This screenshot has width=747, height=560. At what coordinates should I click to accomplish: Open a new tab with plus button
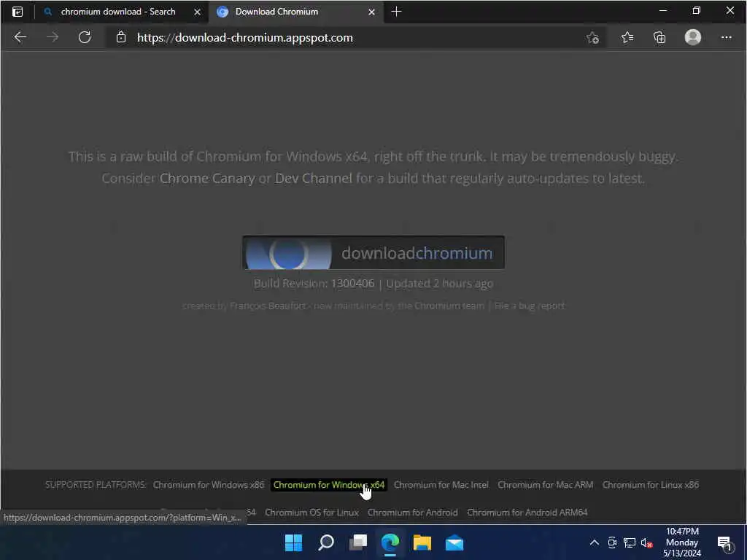coord(396,12)
